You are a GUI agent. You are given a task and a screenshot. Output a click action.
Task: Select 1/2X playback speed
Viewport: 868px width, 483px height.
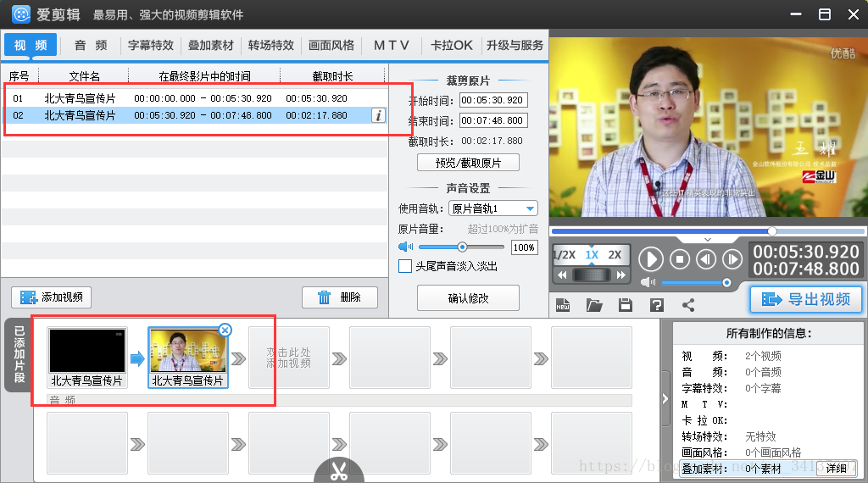(x=565, y=255)
